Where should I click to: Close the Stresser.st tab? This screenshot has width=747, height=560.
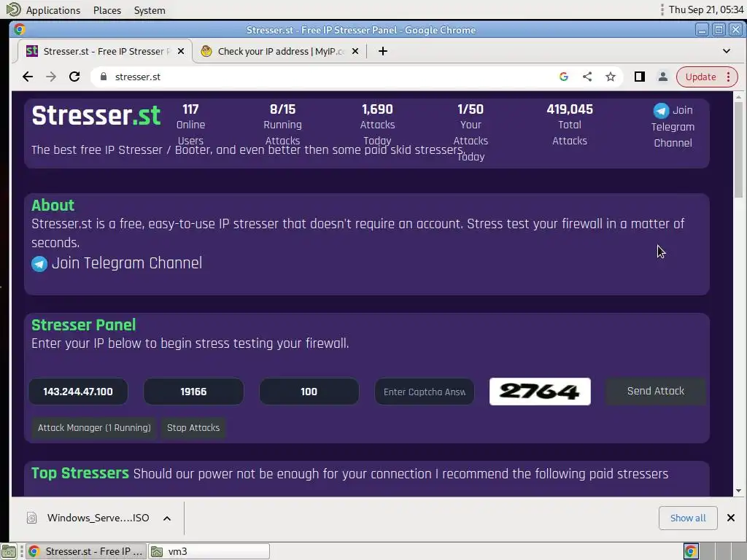click(181, 51)
